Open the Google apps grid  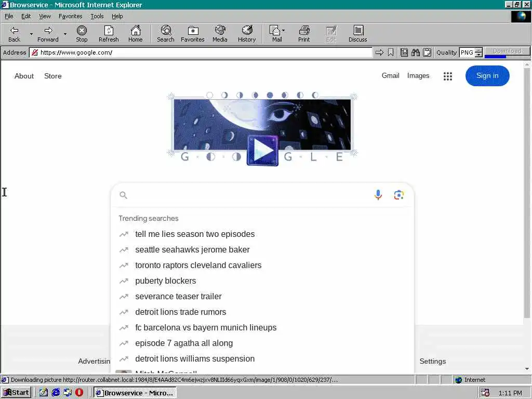point(447,76)
